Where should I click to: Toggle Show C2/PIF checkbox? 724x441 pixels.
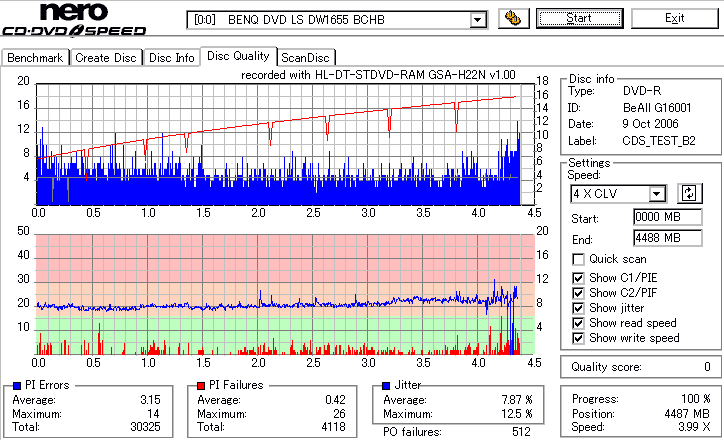click(578, 293)
